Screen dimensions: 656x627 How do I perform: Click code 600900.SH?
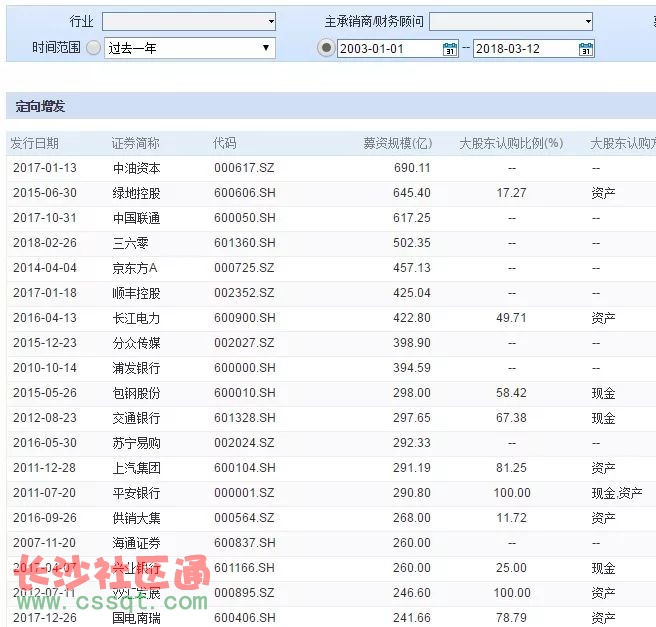pos(245,318)
